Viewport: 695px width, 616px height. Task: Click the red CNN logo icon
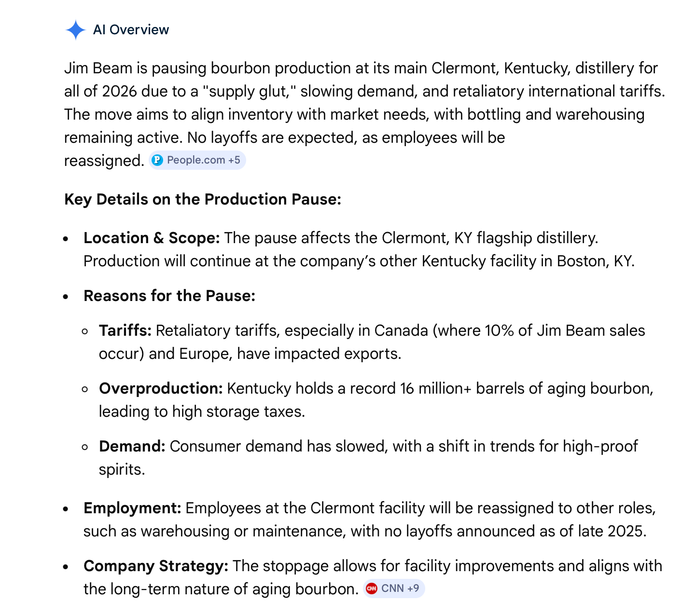coord(372,589)
